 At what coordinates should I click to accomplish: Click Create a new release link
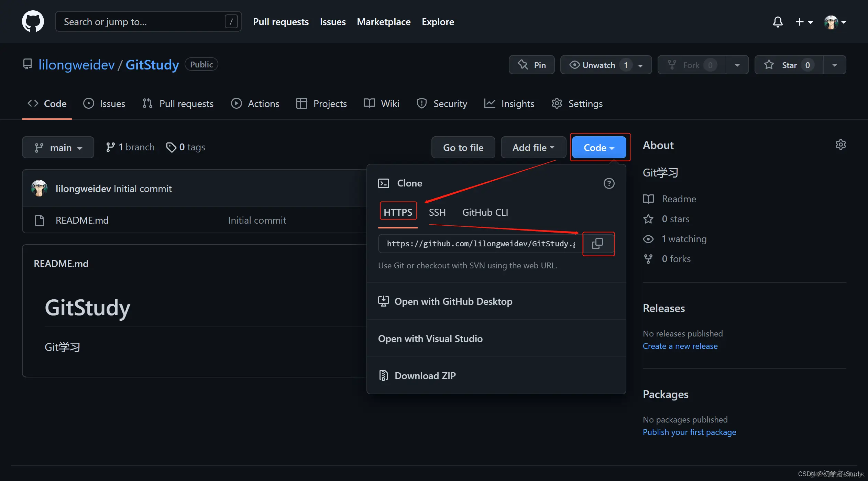click(680, 346)
